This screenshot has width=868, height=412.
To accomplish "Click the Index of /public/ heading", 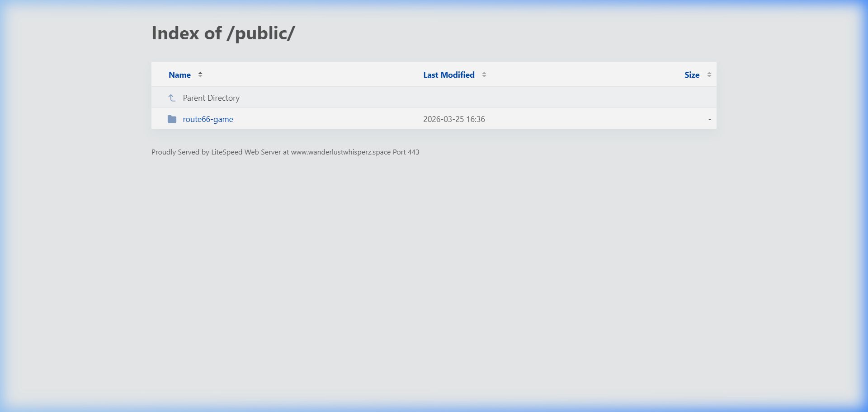I will [x=223, y=33].
